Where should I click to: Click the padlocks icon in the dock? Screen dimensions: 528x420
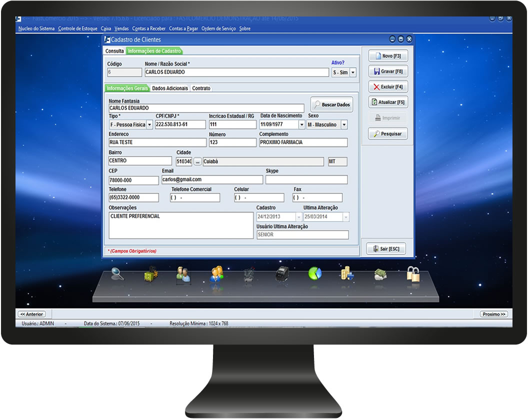tap(412, 274)
